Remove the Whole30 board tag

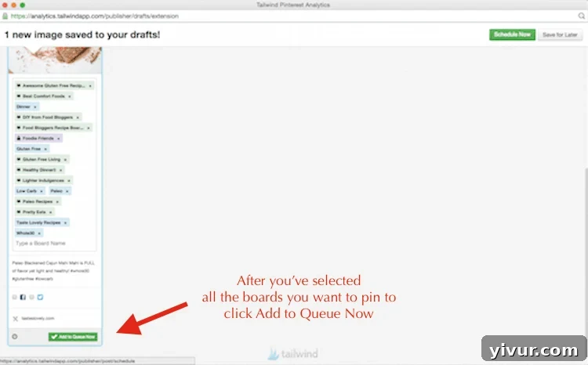(x=39, y=233)
